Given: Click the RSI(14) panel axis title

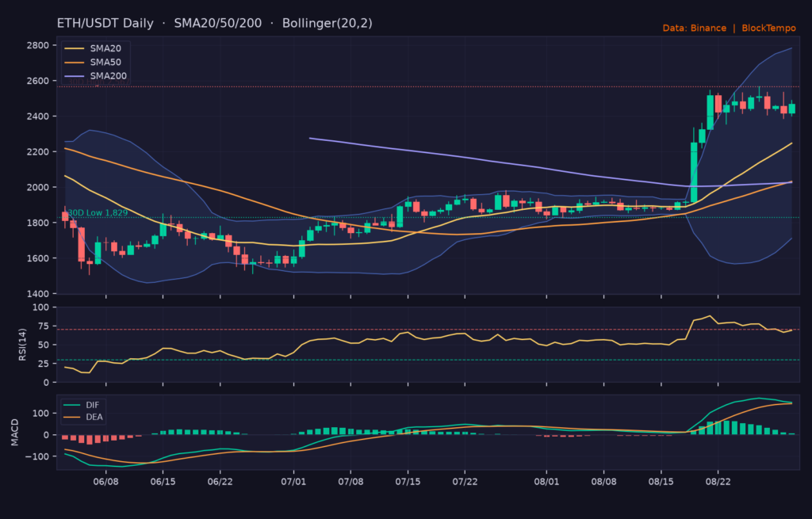Looking at the screenshot, I should point(22,345).
